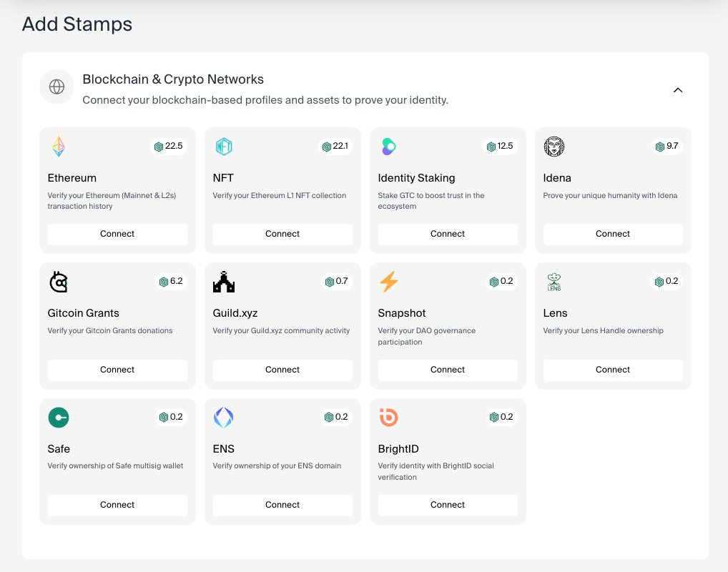Image resolution: width=728 pixels, height=572 pixels.
Task: Click 'Verify your Gitcoin Grants donations' text
Action: (x=110, y=330)
